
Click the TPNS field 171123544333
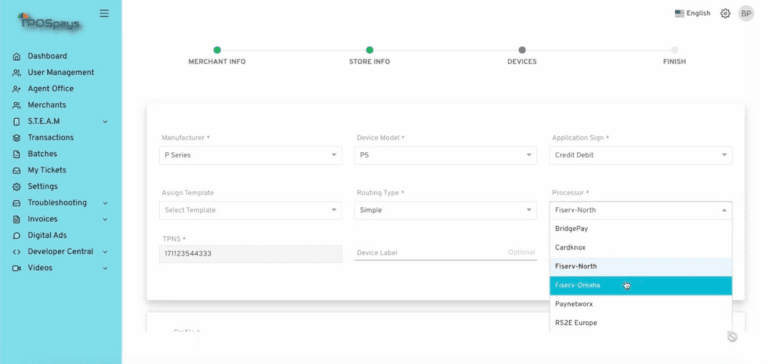tap(250, 254)
